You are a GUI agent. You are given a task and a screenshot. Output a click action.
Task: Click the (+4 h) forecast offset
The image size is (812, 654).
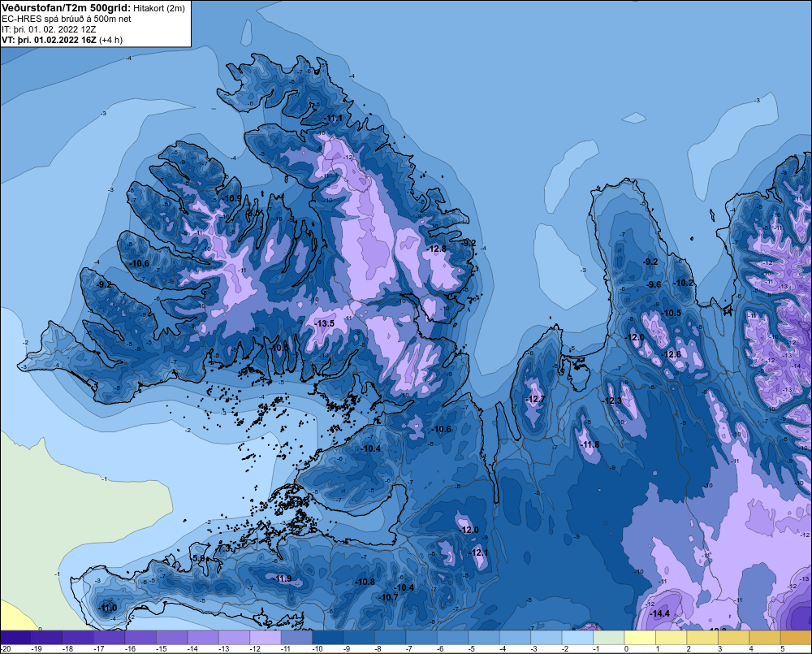point(110,40)
